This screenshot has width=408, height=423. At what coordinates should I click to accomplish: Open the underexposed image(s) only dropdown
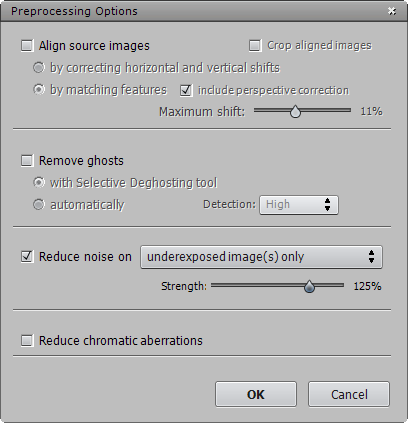(261, 257)
